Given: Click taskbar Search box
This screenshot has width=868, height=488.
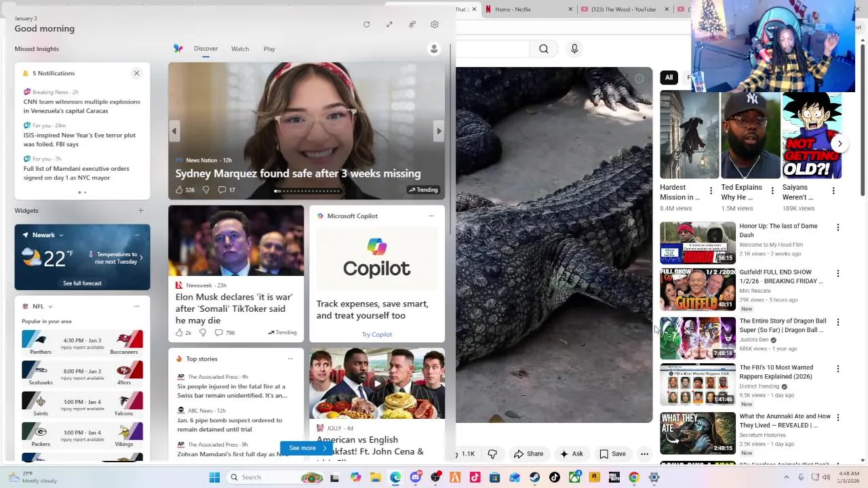Looking at the screenshot, I should (x=275, y=477).
